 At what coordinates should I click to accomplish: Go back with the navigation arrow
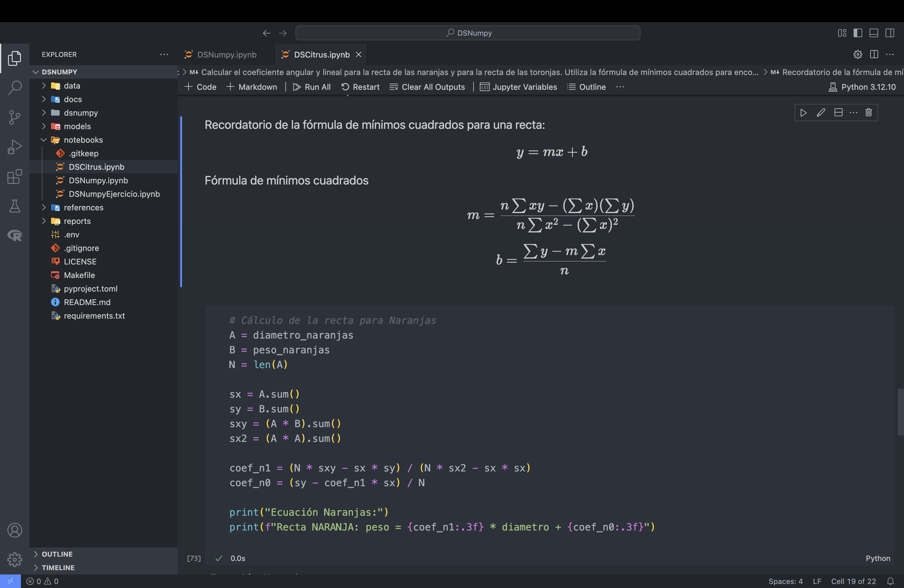[267, 33]
